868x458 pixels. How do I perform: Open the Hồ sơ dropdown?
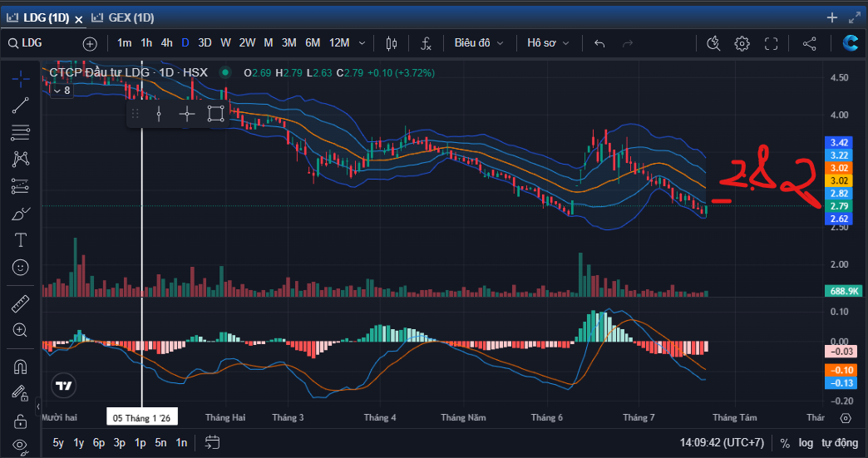(548, 43)
